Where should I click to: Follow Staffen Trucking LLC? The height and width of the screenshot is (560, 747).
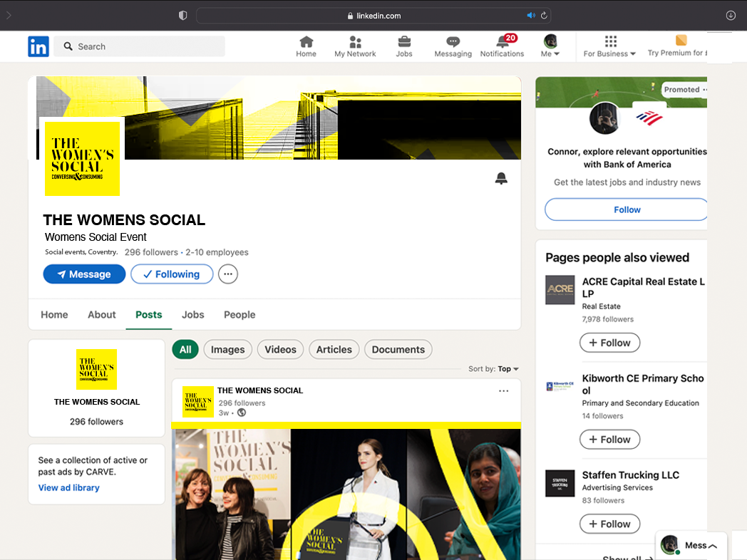610,524
